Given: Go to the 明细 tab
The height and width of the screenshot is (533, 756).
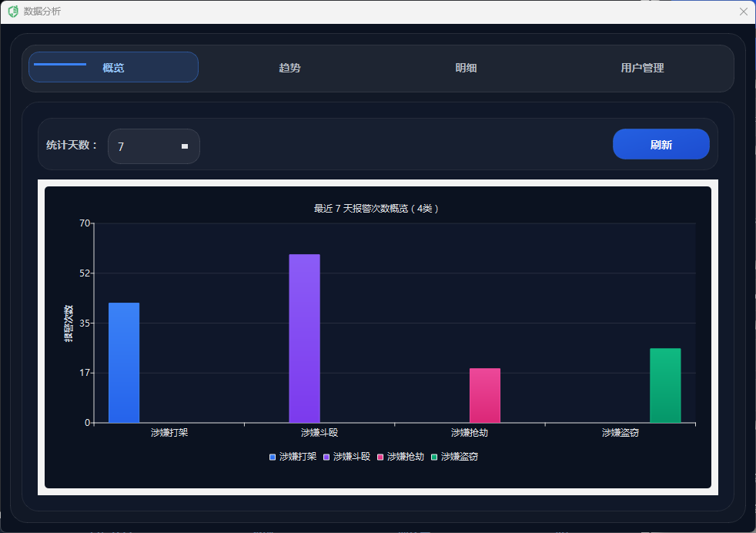Looking at the screenshot, I should [x=466, y=68].
